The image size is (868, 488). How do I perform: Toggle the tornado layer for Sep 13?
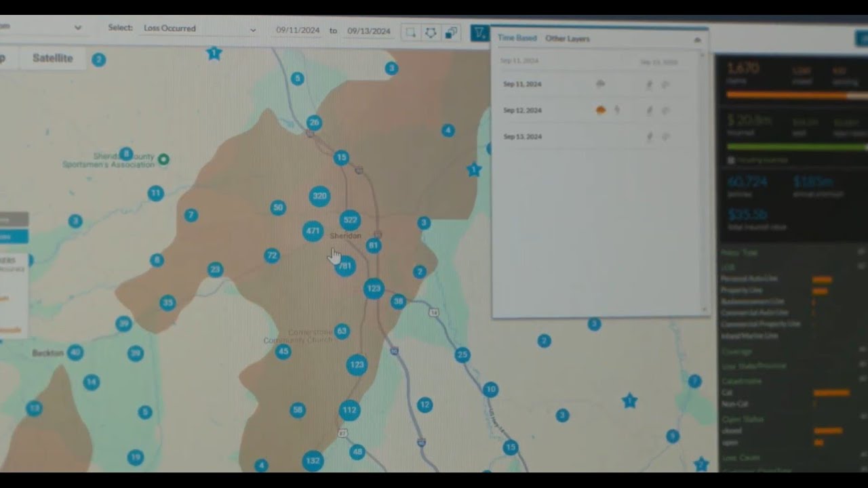649,137
